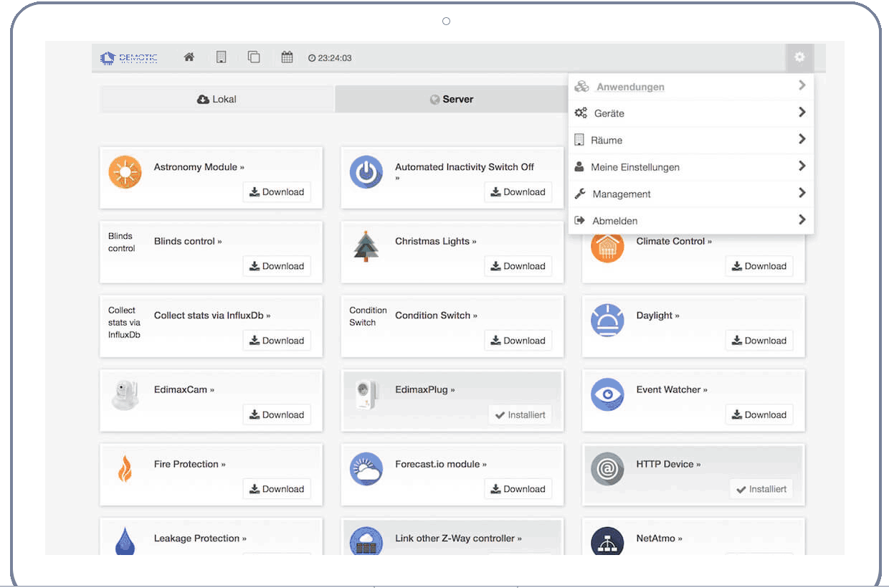Expand the Abmelden chevron arrow
889x588 pixels.
pyautogui.click(x=802, y=219)
